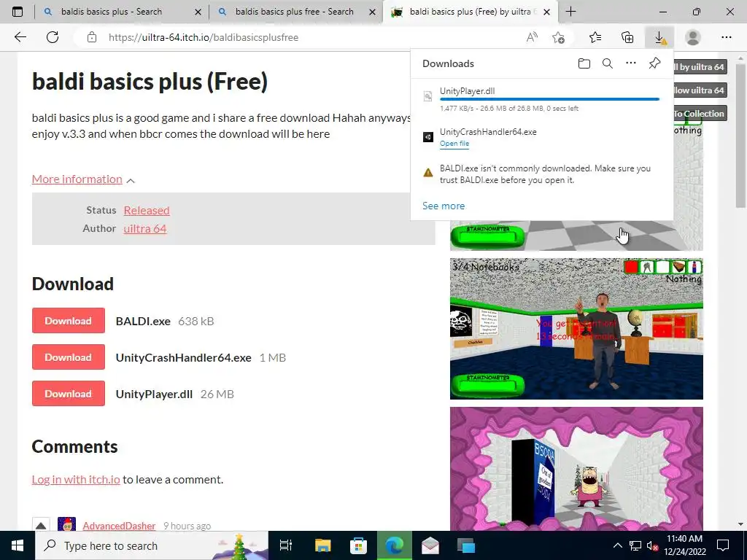Screen dimensions: 747x560
Task: Click the Windows search box
Action: 152,545
